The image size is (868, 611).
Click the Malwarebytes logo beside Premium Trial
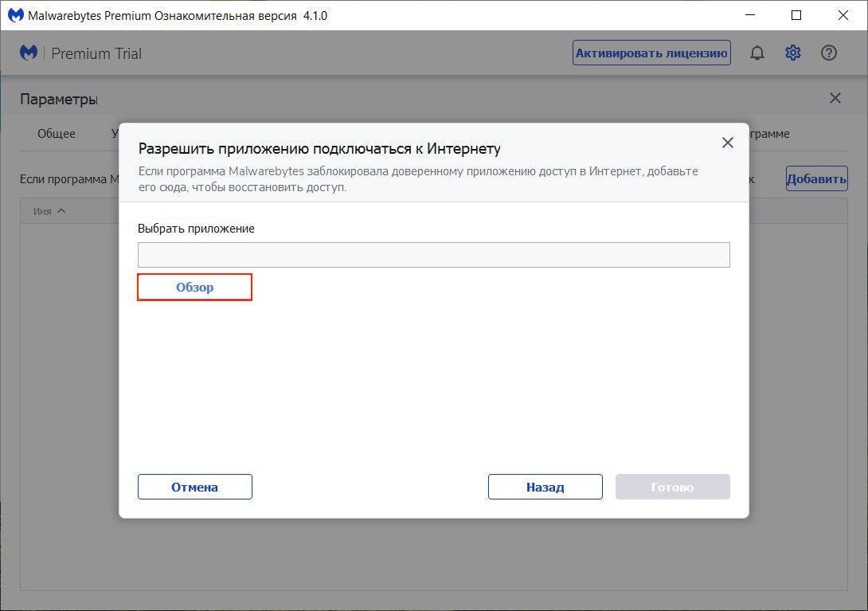29,53
